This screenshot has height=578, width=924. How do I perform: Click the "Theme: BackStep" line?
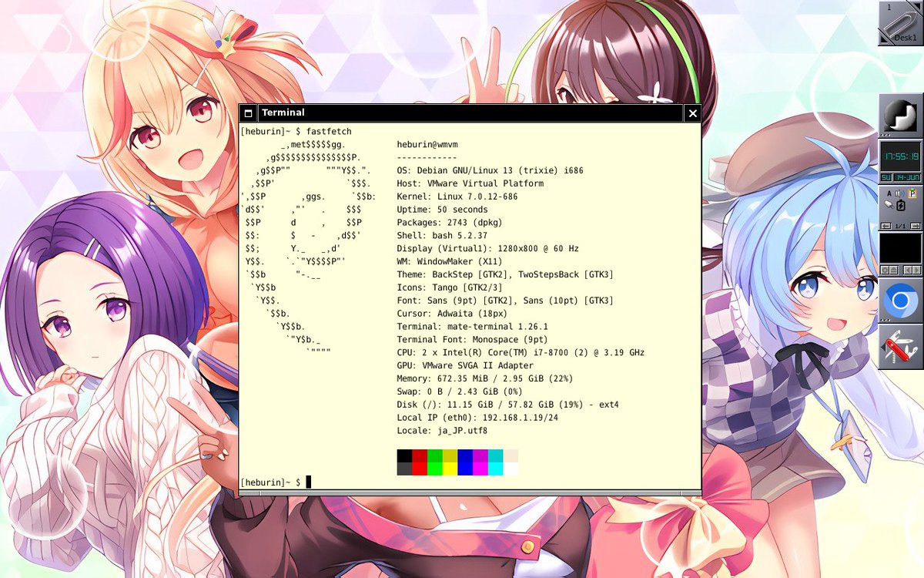505,274
